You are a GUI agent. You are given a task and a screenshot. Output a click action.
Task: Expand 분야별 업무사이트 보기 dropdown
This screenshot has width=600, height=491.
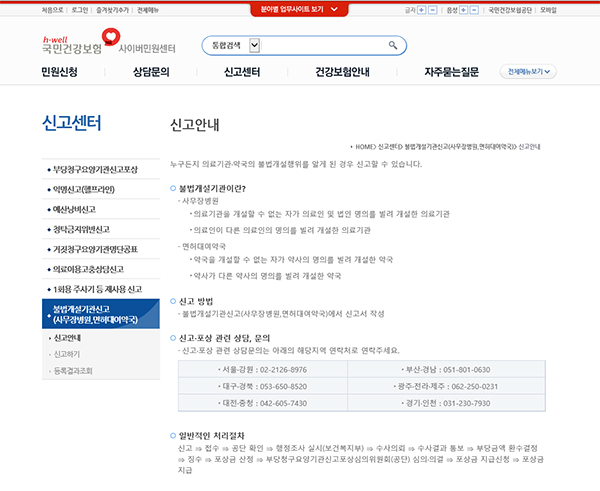click(299, 9)
